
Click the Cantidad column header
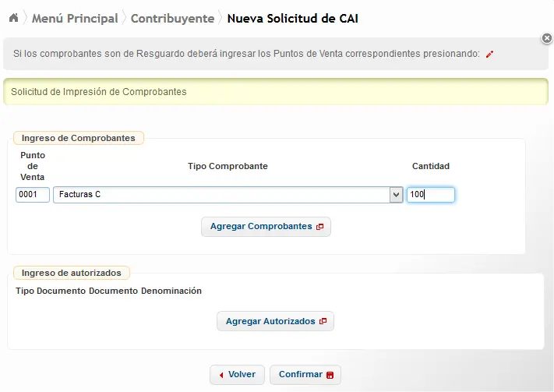click(431, 166)
